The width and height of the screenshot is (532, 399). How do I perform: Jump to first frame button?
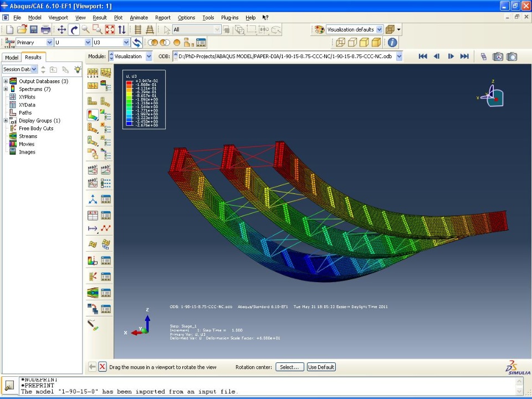(x=423, y=57)
